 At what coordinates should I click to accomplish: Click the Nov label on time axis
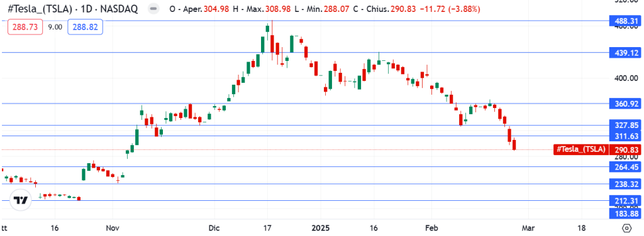click(x=112, y=228)
